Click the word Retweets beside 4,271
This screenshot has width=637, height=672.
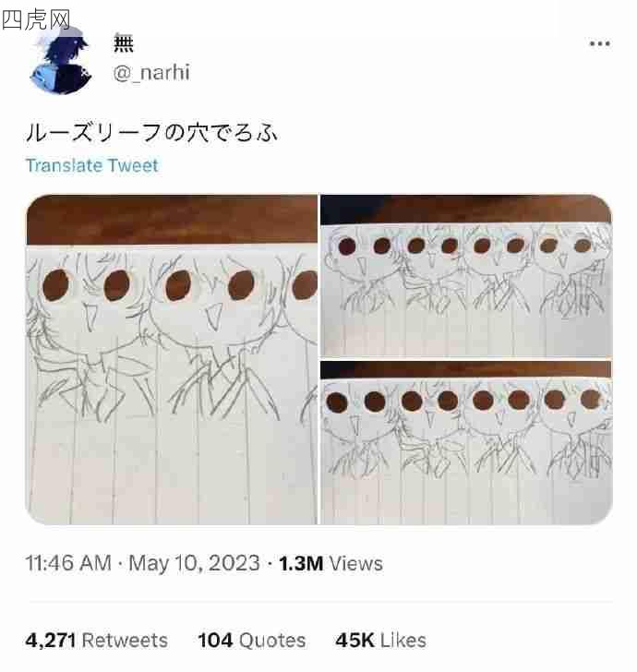125,640
